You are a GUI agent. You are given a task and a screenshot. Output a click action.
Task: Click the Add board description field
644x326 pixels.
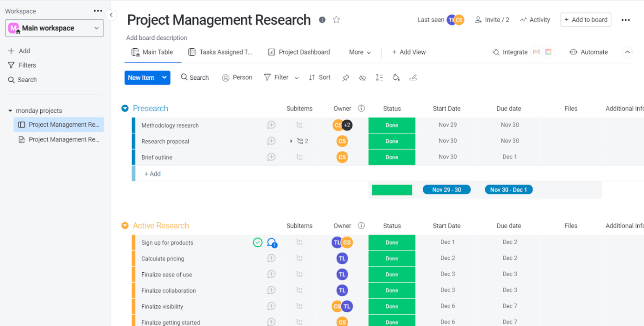pyautogui.click(x=157, y=38)
